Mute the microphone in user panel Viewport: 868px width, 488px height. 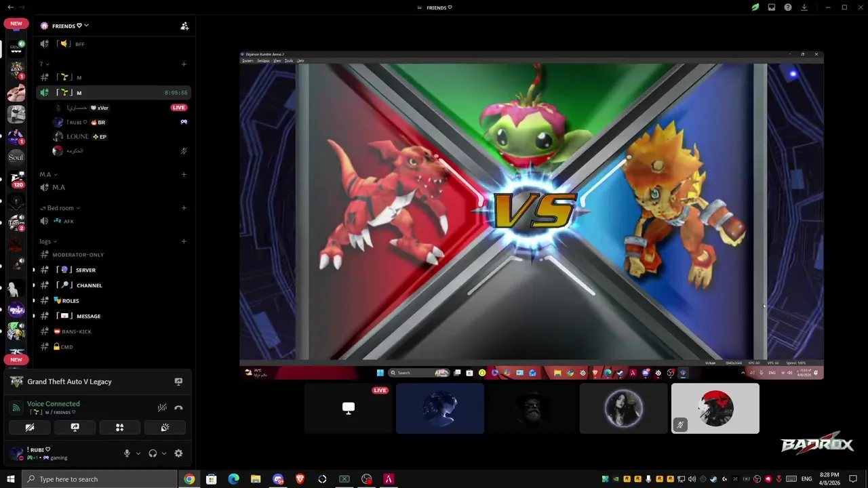point(127,453)
